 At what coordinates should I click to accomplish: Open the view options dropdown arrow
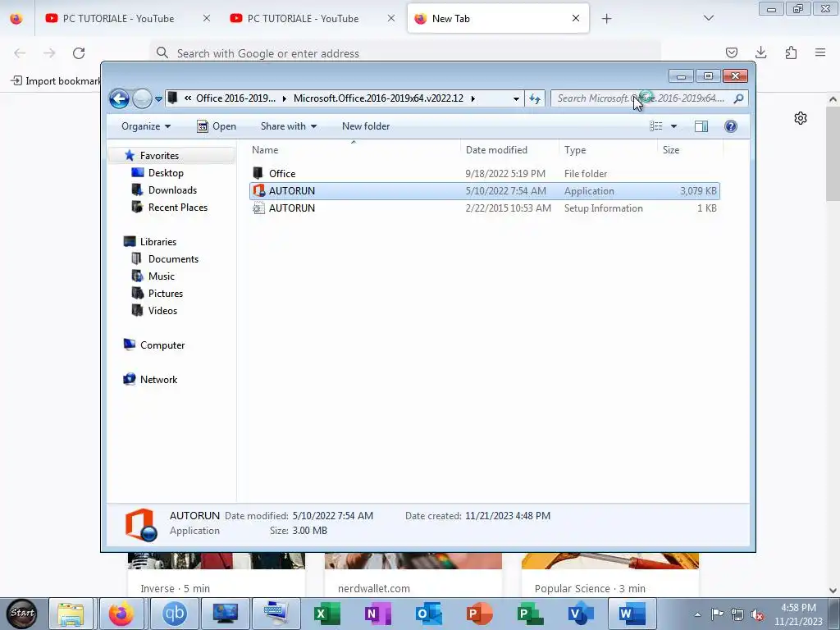click(674, 126)
